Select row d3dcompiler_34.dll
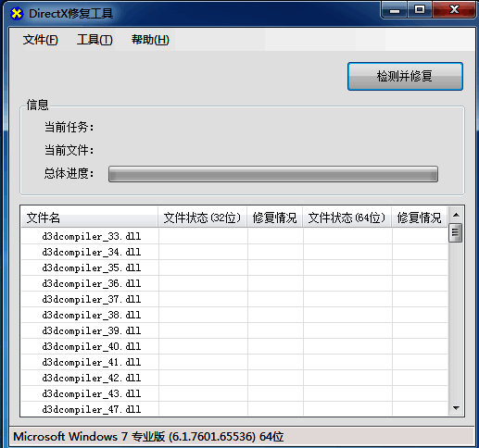Viewport: 479px width, 448px height. pos(234,252)
